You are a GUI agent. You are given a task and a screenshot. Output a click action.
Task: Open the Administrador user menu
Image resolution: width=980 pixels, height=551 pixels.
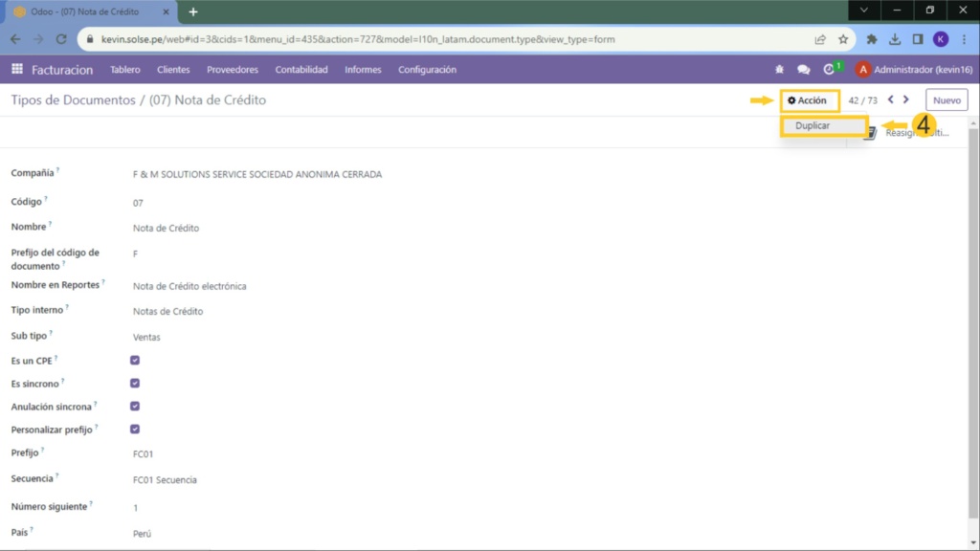coord(914,70)
